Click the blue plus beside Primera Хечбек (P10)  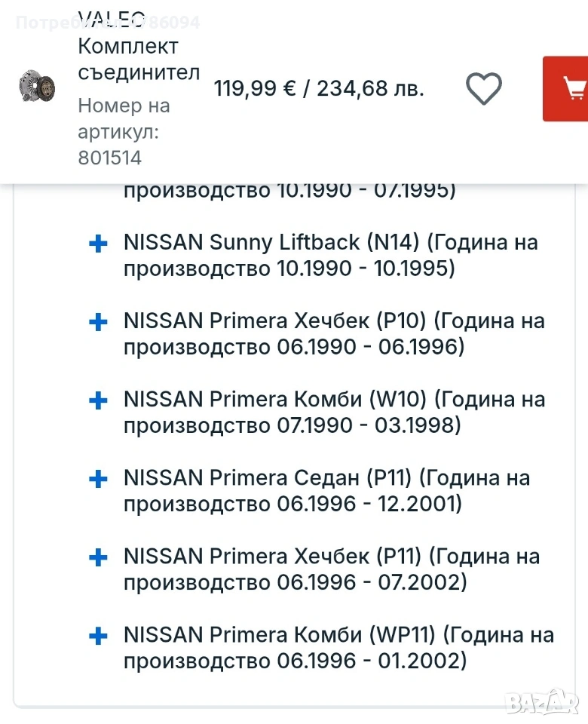98,322
